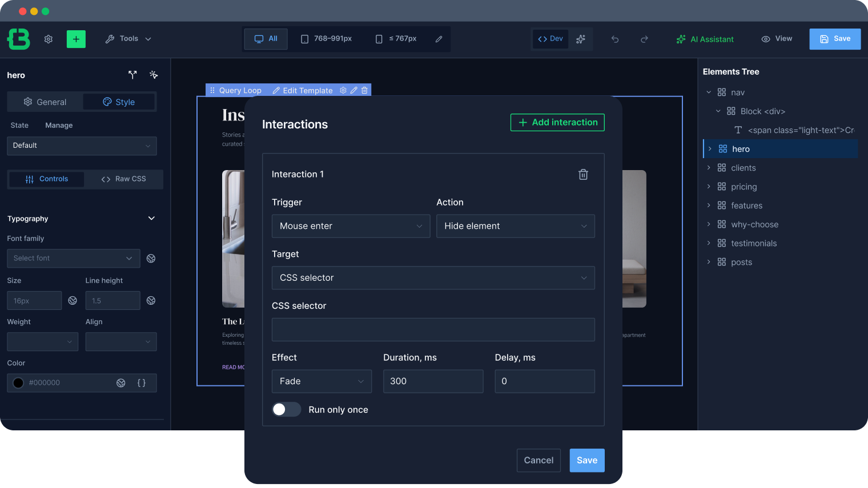868x488 pixels.
Task: Click the black color swatch
Action: [x=18, y=383]
